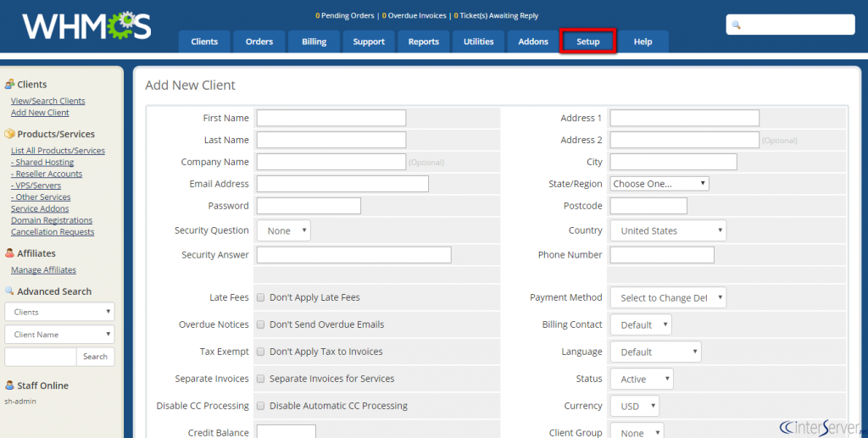The width and height of the screenshot is (868, 438).
Task: Go to the Reports tab
Action: 424,42
